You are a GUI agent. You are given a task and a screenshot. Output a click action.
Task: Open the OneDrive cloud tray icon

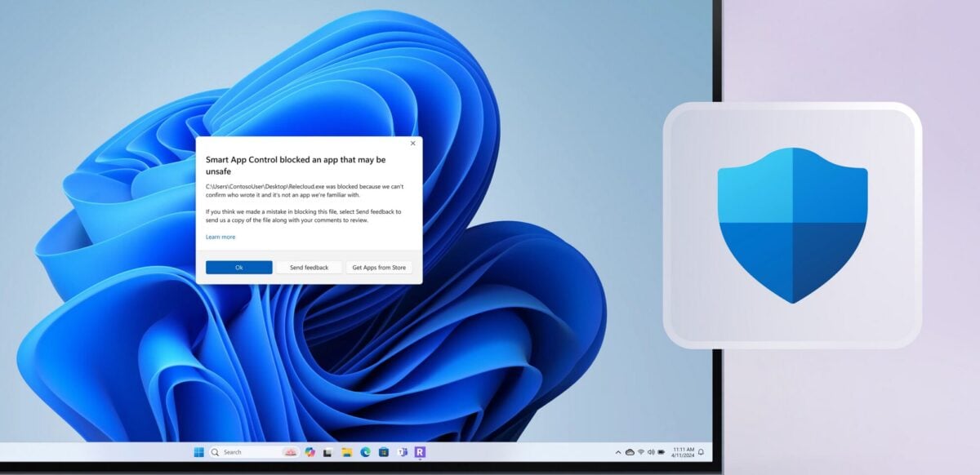(630, 452)
